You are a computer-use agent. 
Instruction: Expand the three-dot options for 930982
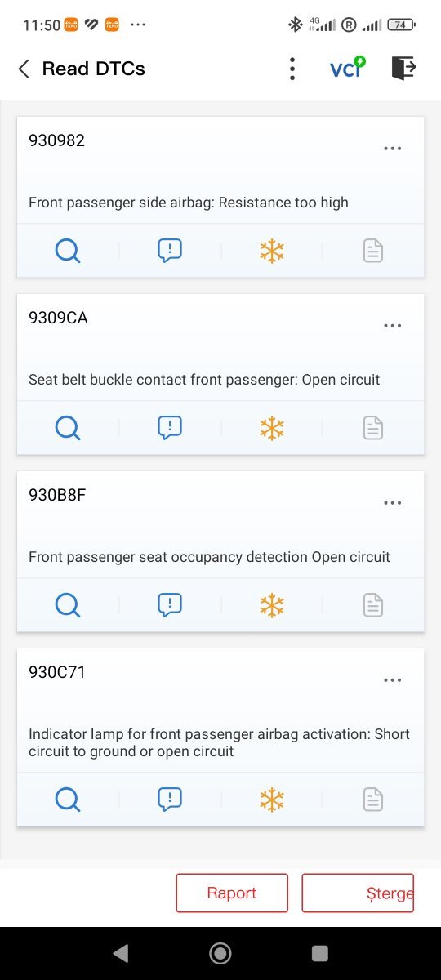pos(393,149)
